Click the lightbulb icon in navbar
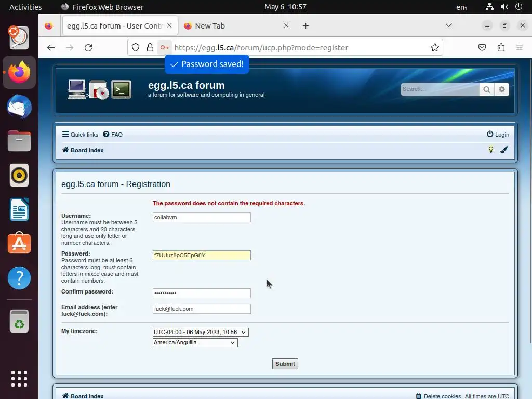The image size is (532, 399). [x=490, y=150]
